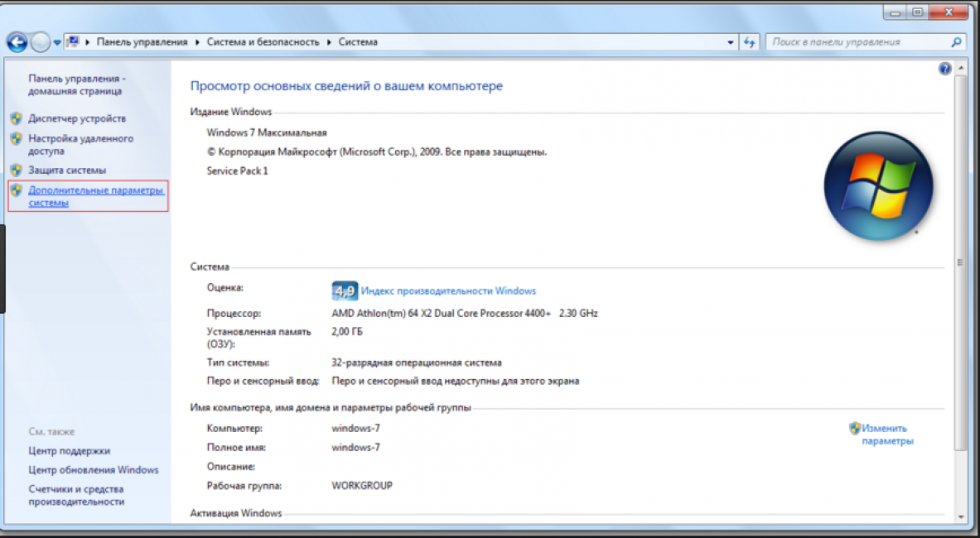Open Панель управления - домашняя страница
This screenshot has height=538, width=980.
click(76, 84)
